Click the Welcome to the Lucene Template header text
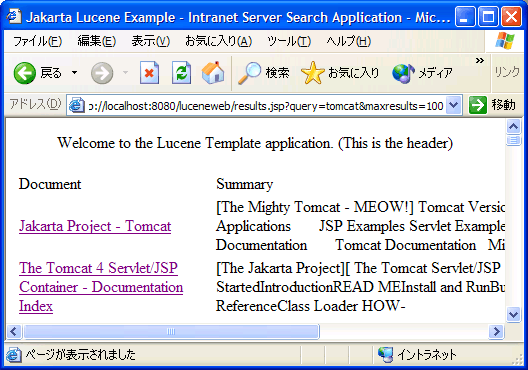The image size is (528, 370). 255,143
